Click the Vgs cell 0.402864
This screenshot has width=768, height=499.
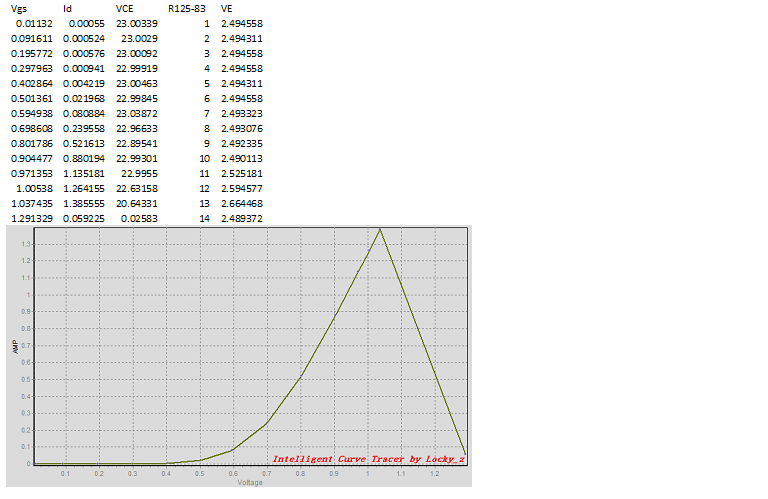click(31, 84)
